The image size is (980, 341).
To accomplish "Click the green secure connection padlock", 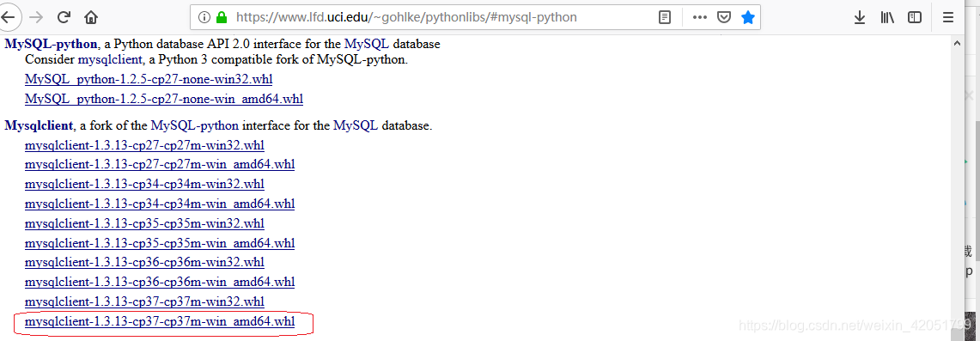I will point(222,17).
